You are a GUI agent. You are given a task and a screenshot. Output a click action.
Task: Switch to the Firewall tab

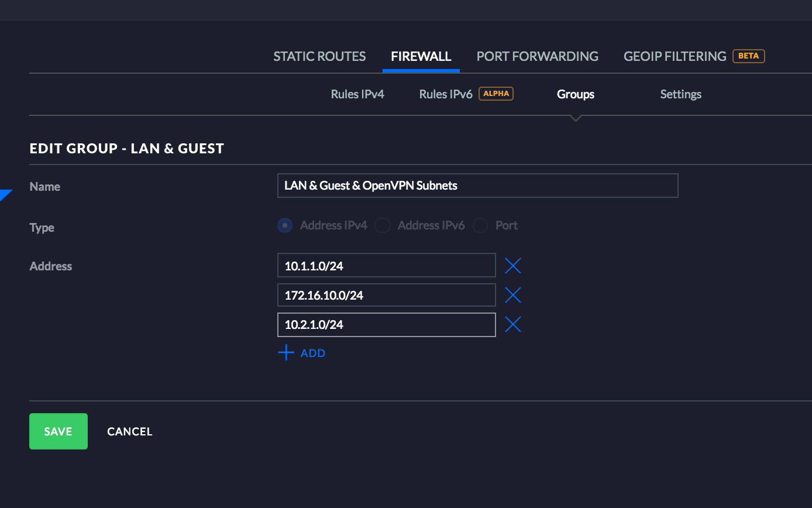(421, 56)
